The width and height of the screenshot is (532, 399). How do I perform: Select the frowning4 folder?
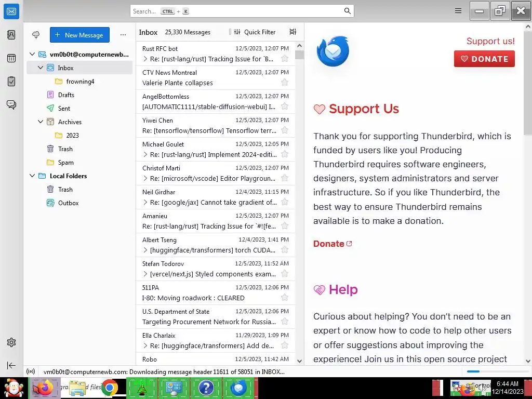pos(79,82)
